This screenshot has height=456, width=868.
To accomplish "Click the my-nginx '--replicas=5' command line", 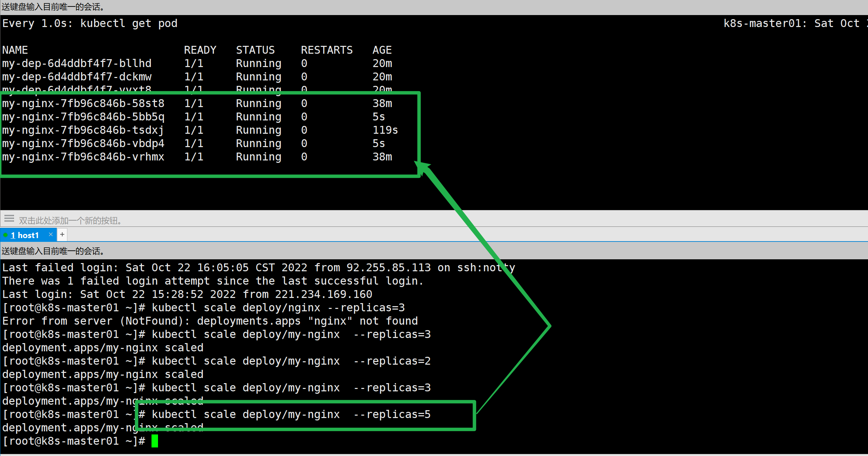I will click(x=216, y=414).
